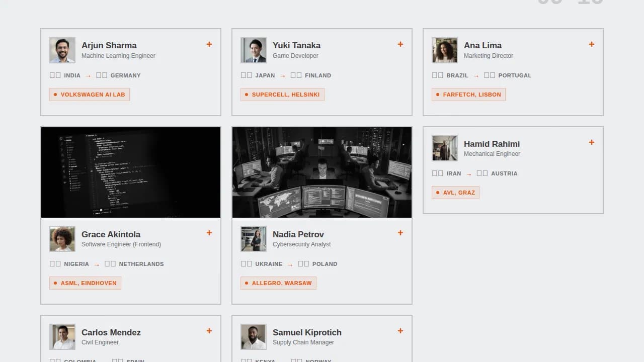Click the Mechanical Engineer job title
644x362 pixels.
pos(492,154)
